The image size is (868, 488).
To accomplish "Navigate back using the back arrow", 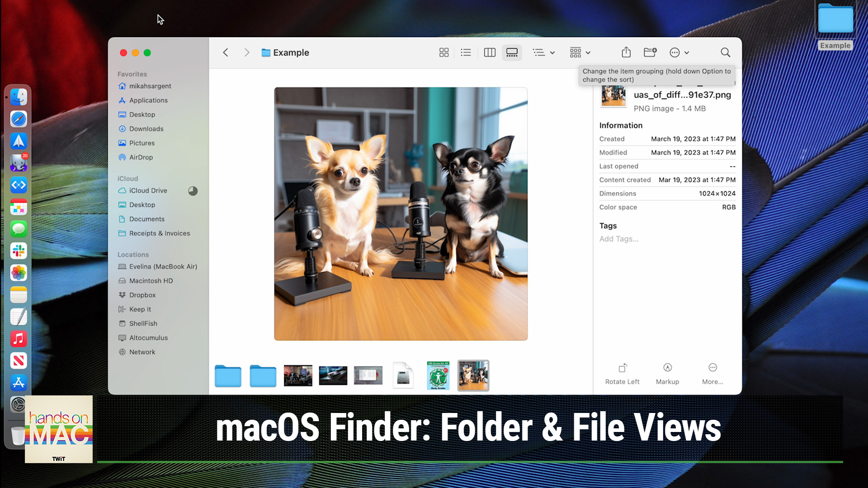I will (225, 52).
